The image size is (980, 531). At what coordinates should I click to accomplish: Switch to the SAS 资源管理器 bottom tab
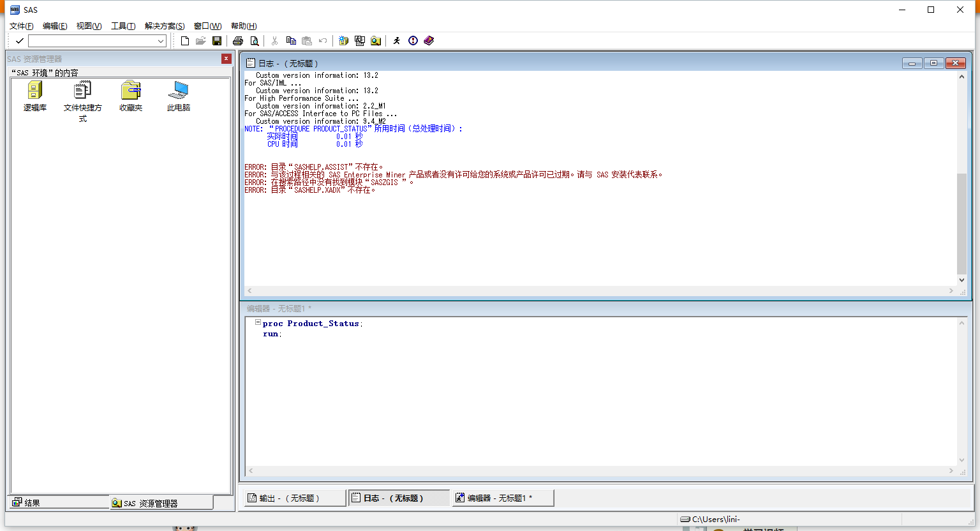click(x=161, y=503)
